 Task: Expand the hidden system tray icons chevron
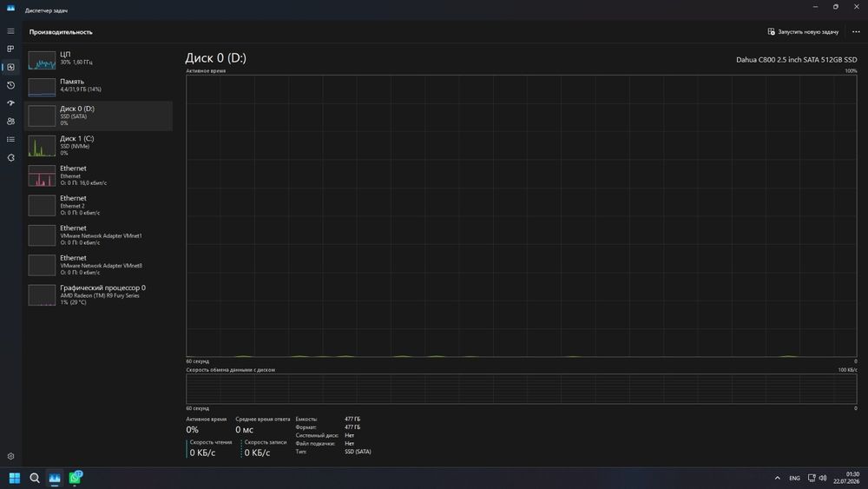point(777,478)
